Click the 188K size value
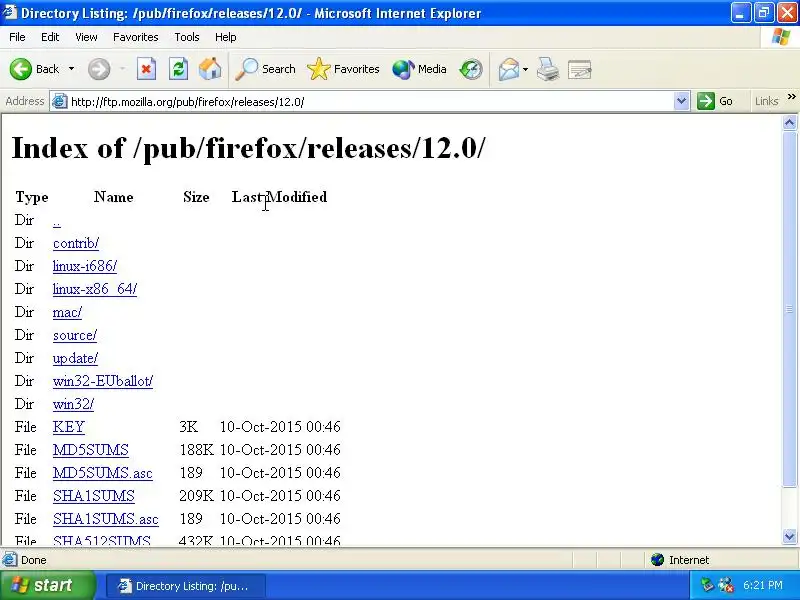Image resolution: width=800 pixels, height=600 pixels. click(196, 449)
